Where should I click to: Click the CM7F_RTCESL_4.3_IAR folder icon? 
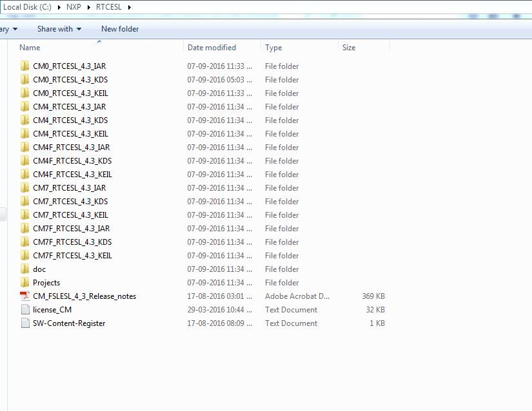click(x=25, y=229)
